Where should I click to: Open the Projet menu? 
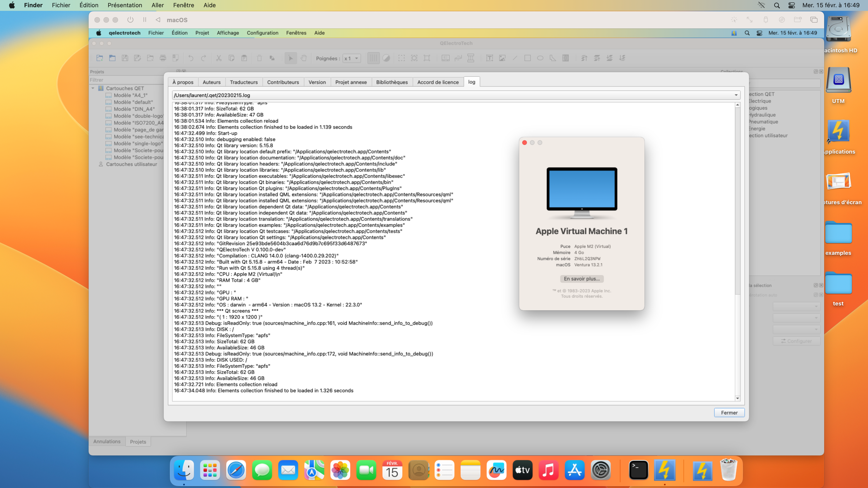(202, 33)
